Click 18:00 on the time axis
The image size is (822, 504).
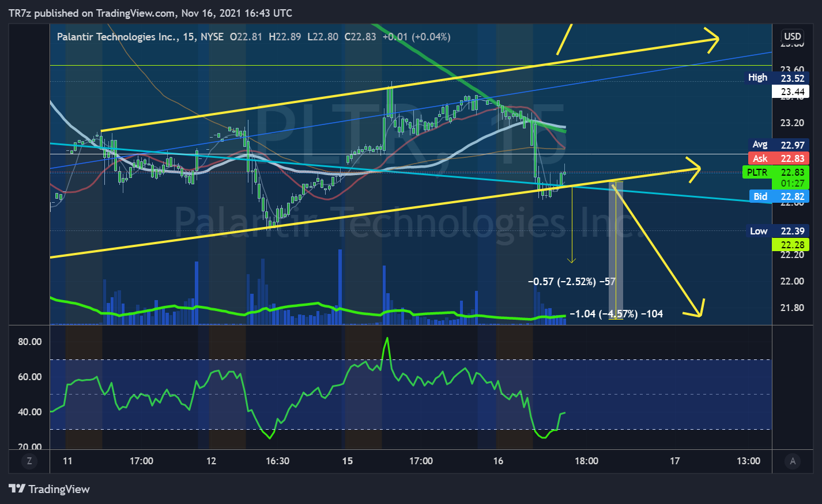(586, 461)
